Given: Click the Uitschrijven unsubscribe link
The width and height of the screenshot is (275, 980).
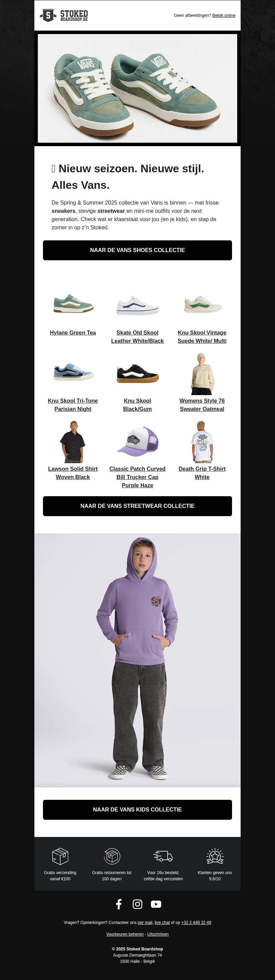Looking at the screenshot, I should [x=158, y=934].
